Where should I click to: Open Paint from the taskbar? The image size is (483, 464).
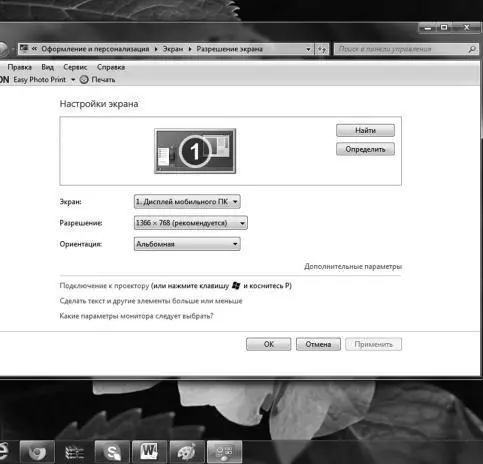(x=187, y=452)
